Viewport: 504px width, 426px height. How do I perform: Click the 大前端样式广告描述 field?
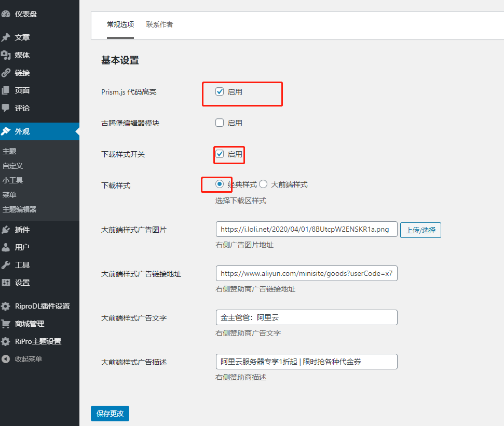(x=307, y=362)
